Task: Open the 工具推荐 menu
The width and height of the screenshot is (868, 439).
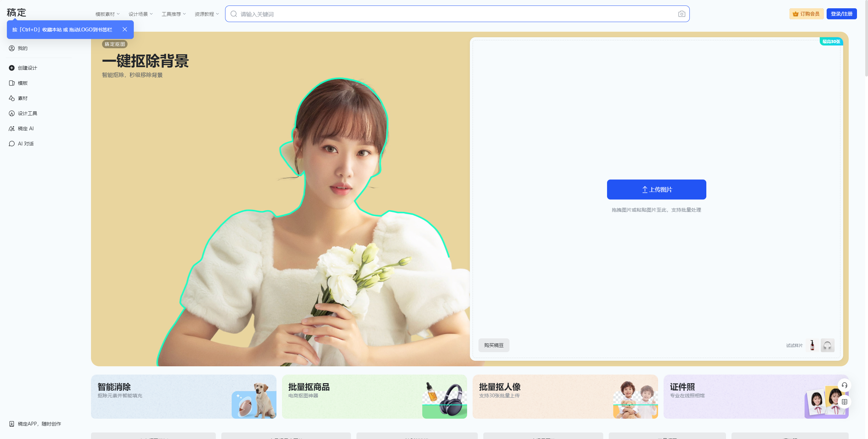Action: tap(173, 14)
